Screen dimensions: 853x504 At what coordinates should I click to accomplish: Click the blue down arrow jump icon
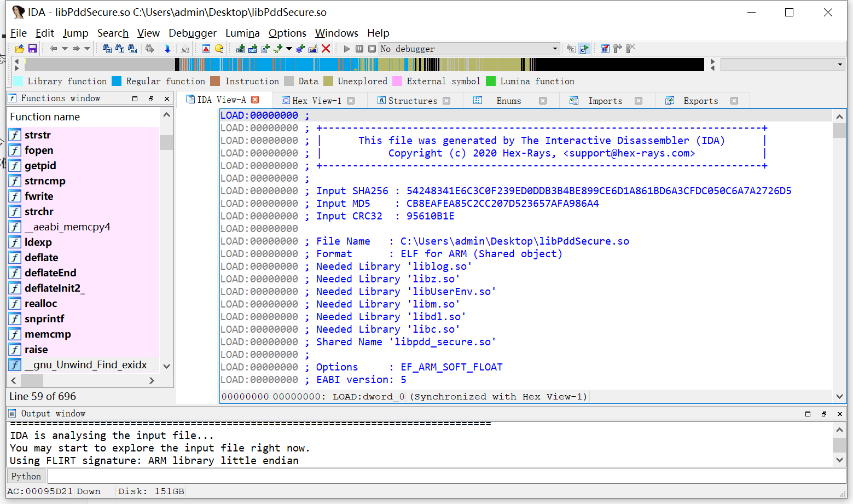click(167, 49)
